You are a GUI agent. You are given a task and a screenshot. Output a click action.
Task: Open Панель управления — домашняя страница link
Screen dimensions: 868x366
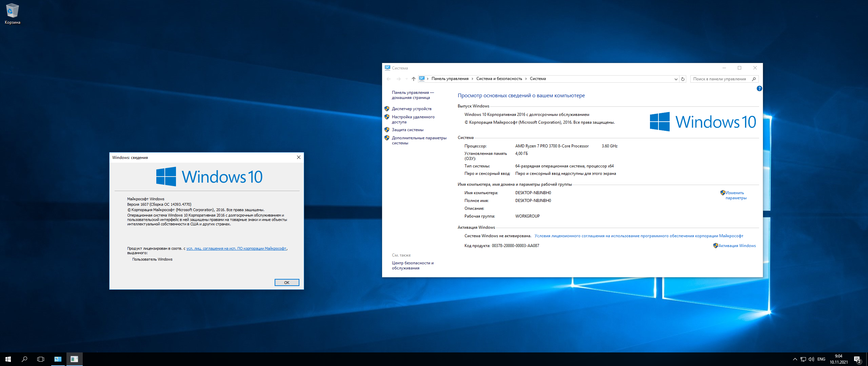413,95
